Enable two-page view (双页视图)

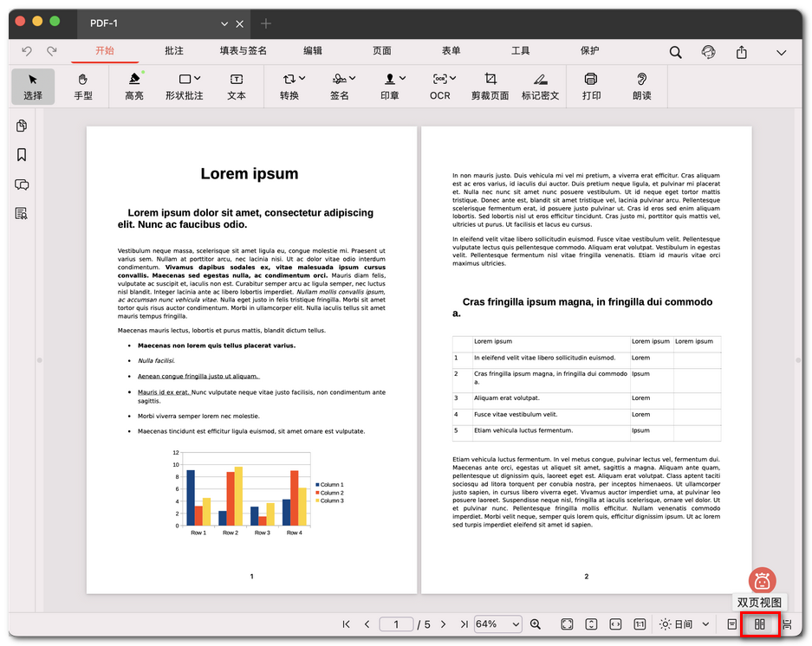[x=760, y=624]
